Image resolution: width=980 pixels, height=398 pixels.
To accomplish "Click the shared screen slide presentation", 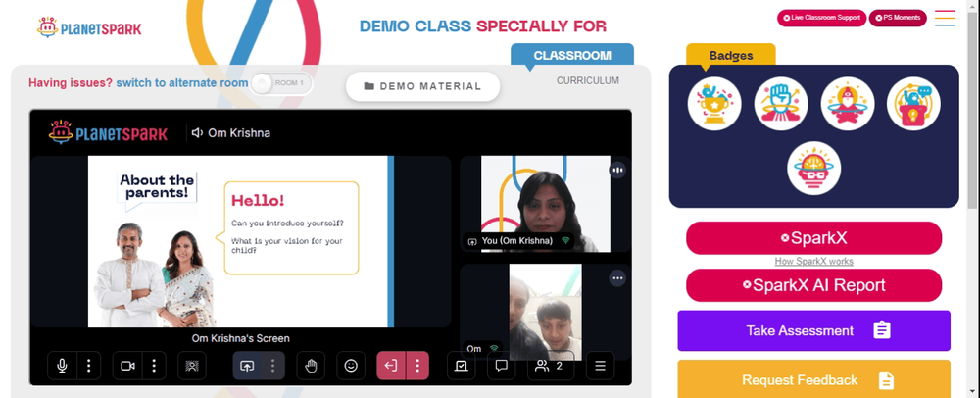I will point(241,241).
